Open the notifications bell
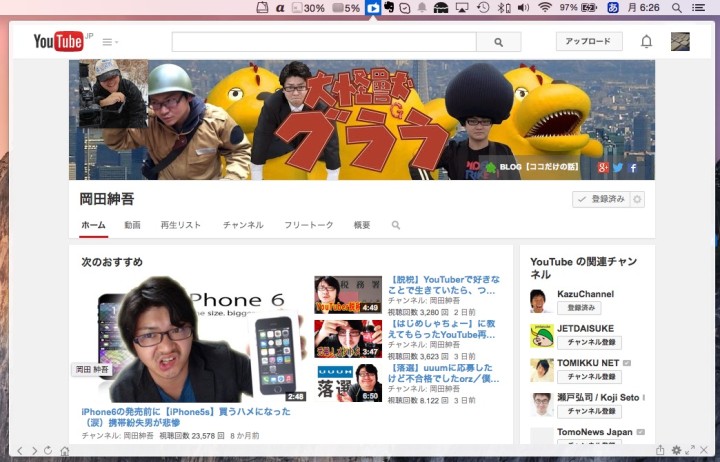This screenshot has height=462, width=720. [x=646, y=41]
